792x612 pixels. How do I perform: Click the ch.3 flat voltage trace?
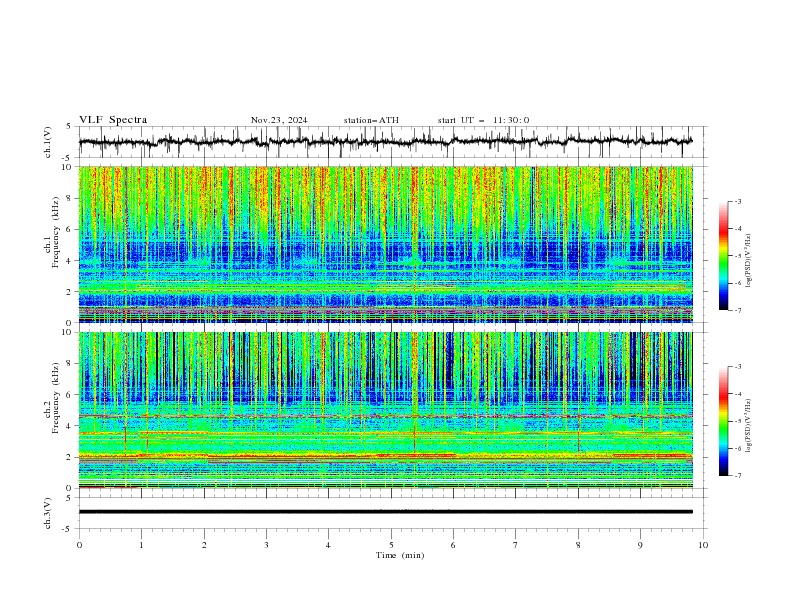tap(385, 512)
